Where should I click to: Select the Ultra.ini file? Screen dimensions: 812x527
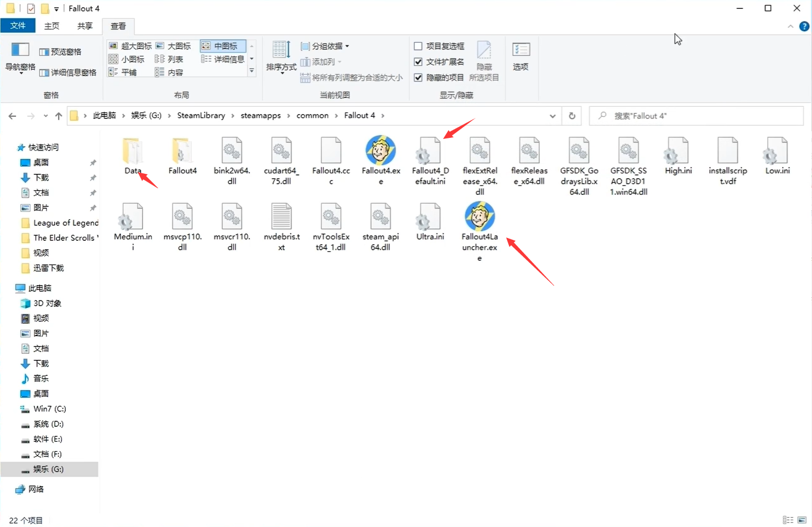[x=430, y=221]
